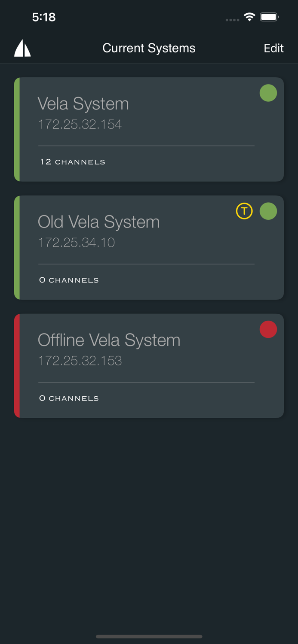Tap the cellular signal dots in the status bar
The image size is (298, 644).
coord(232,20)
